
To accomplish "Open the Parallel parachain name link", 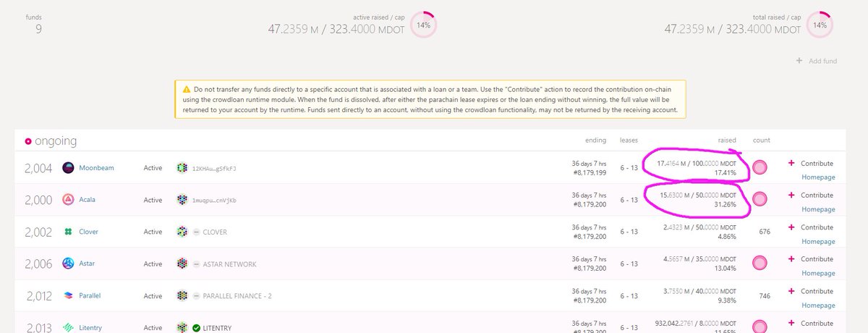I will pos(90,295).
